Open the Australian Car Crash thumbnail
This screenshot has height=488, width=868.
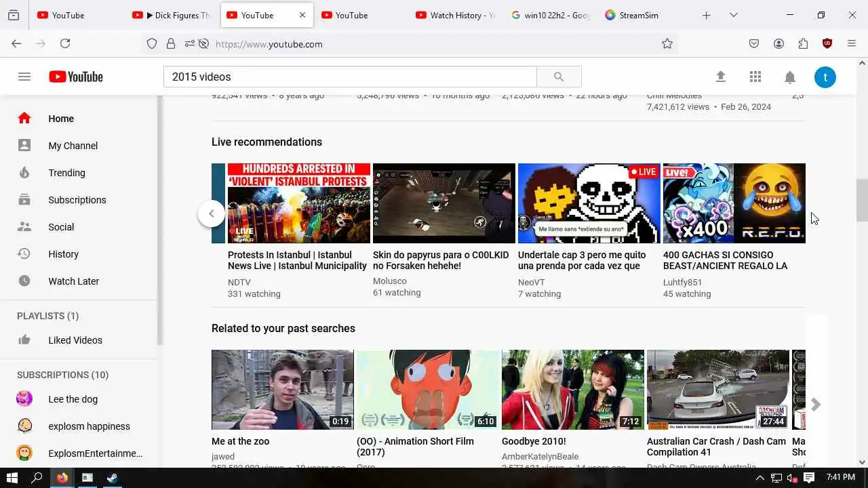click(718, 390)
